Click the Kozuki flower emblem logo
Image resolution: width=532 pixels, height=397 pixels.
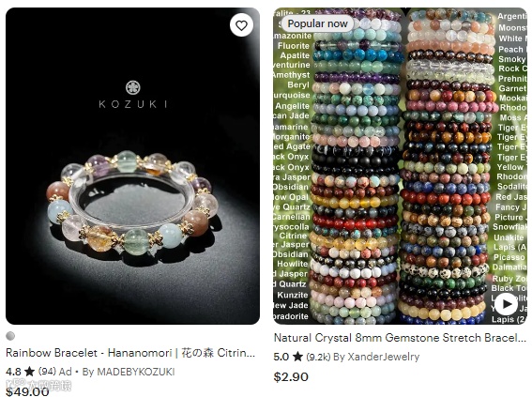tap(133, 87)
